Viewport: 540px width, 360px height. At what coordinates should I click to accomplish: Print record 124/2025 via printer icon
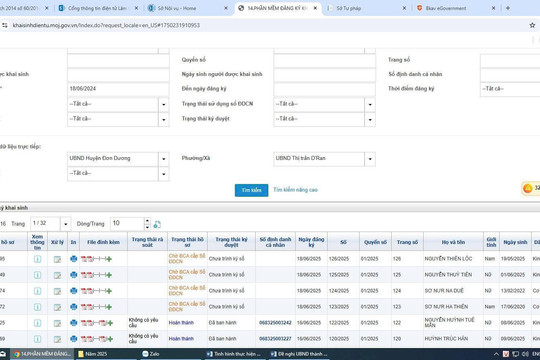(x=73, y=291)
